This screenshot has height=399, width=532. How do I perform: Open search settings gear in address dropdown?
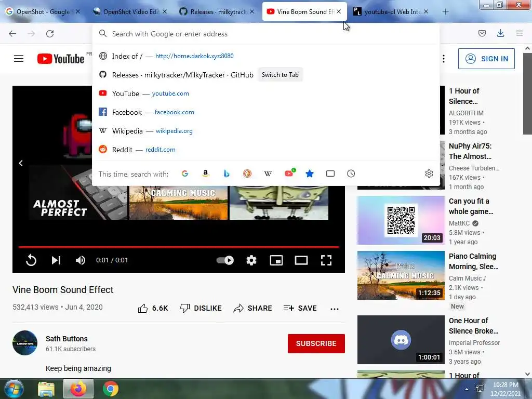pos(429,174)
